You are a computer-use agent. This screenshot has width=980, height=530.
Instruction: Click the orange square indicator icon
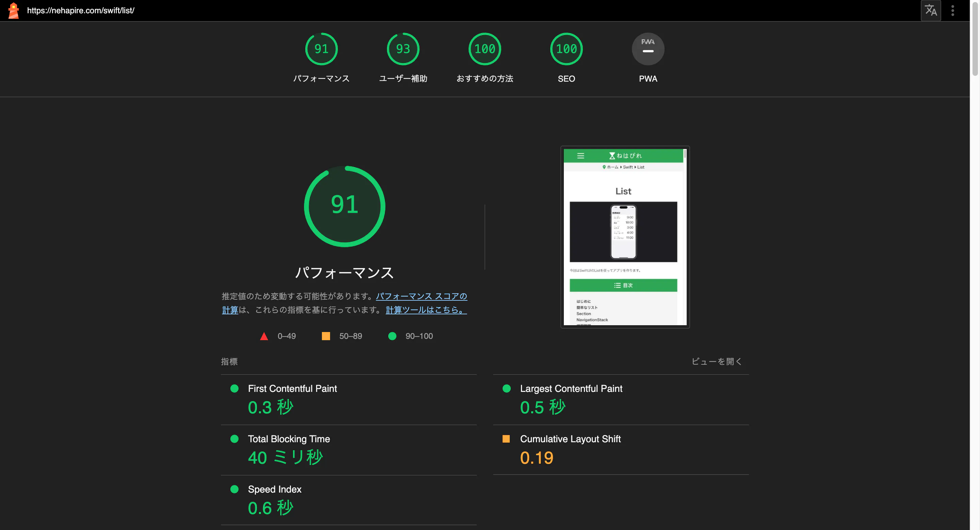point(325,335)
